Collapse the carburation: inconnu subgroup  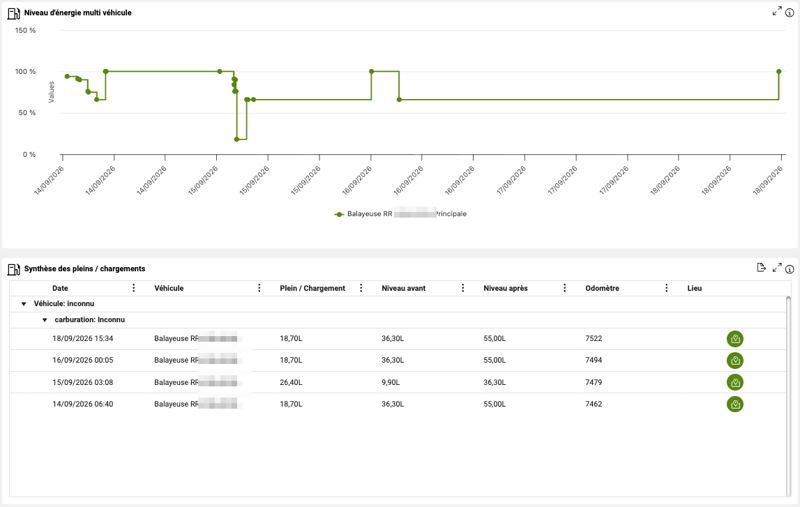[x=44, y=320]
